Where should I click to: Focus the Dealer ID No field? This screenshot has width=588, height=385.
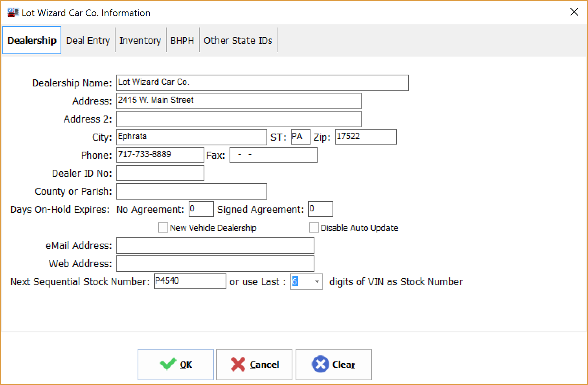pos(160,173)
